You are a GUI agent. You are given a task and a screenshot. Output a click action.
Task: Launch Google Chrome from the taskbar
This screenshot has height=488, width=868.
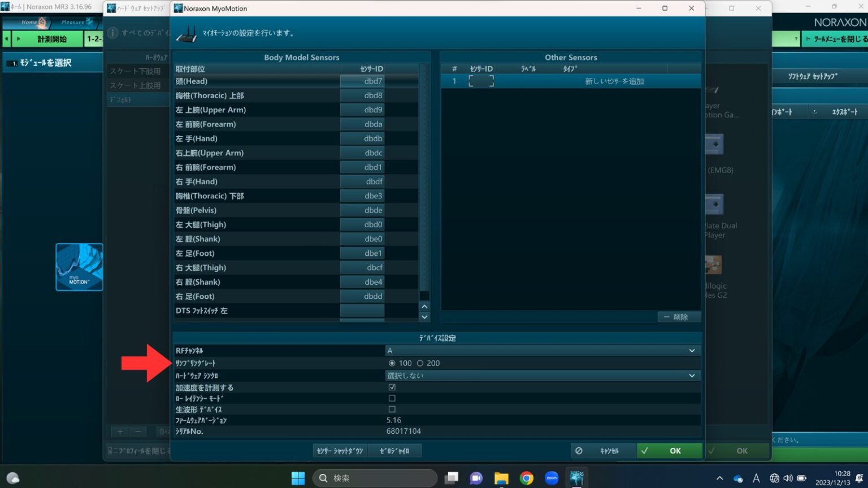526,477
